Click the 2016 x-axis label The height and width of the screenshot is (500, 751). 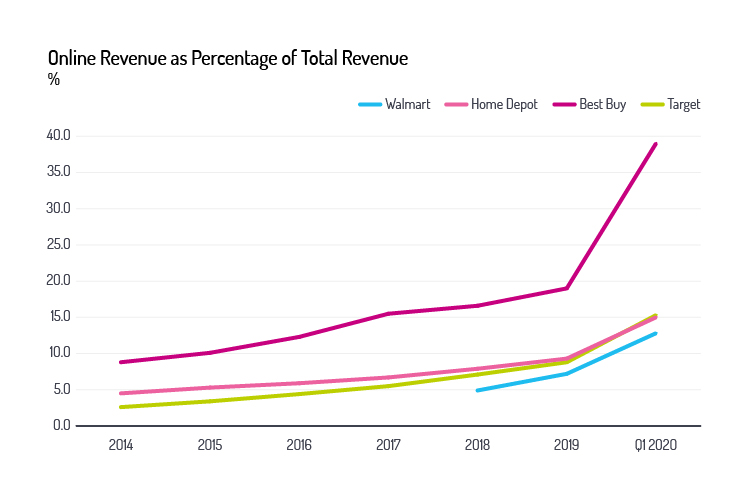[x=299, y=445]
